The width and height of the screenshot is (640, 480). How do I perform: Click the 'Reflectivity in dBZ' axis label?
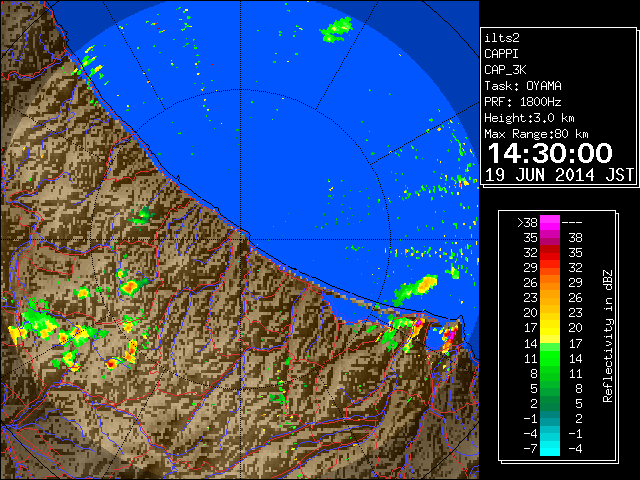click(607, 336)
